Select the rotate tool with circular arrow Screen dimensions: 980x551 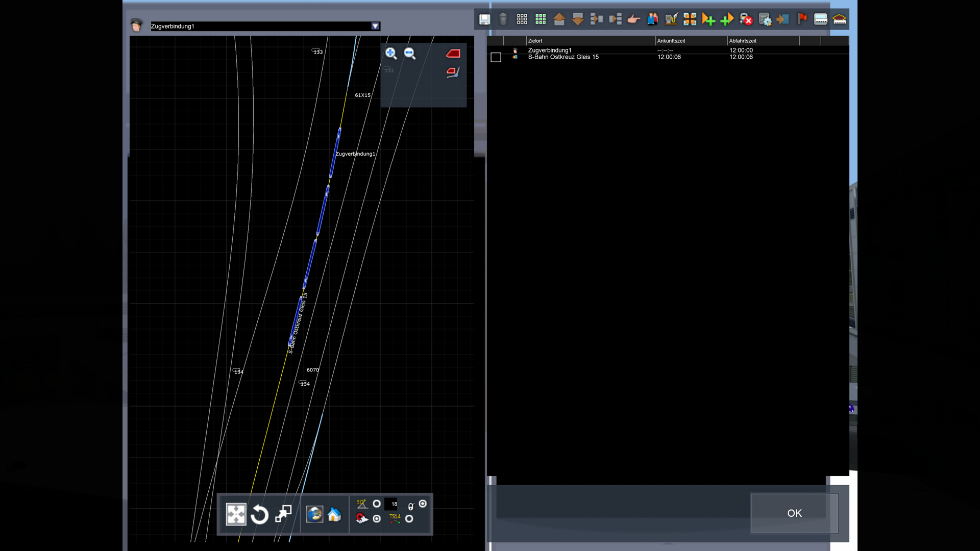pyautogui.click(x=259, y=514)
